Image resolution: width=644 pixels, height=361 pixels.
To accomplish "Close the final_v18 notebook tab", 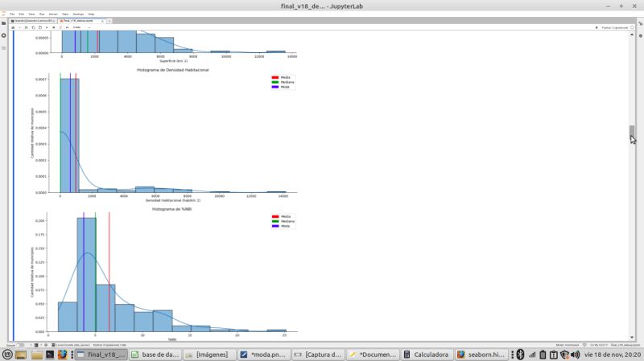I will coord(103,21).
